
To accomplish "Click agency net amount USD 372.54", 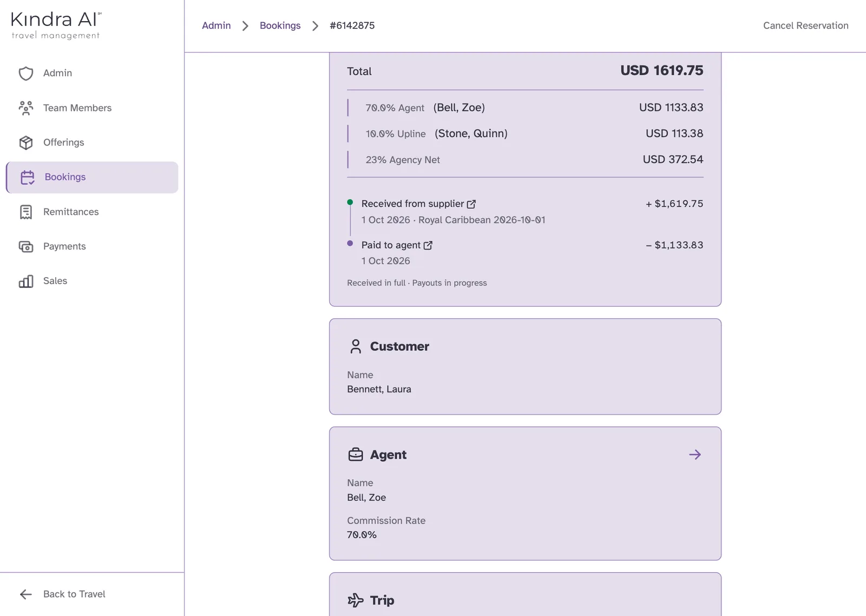I will point(673,159).
